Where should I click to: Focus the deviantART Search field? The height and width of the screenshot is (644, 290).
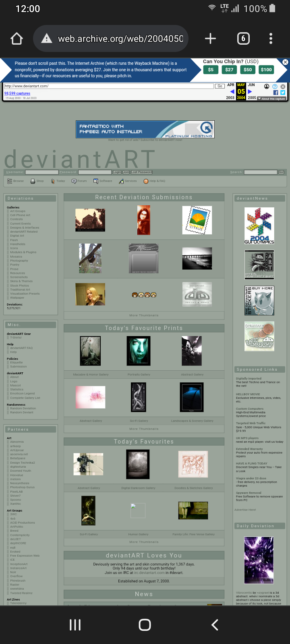coord(261,172)
